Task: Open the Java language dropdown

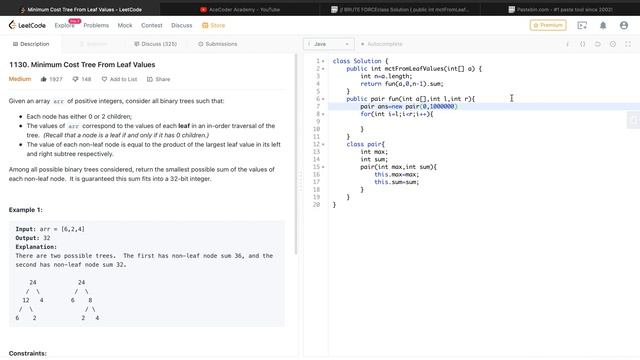Action: tap(329, 44)
